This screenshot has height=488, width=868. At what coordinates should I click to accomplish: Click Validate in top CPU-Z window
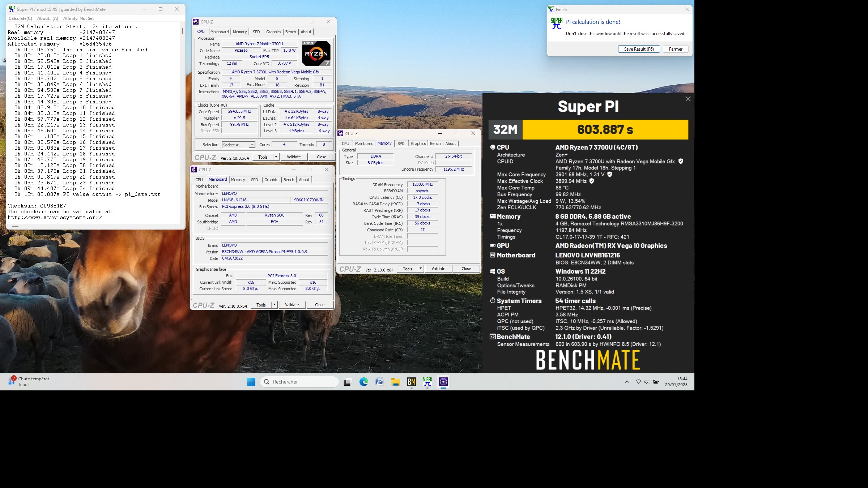pyautogui.click(x=294, y=157)
